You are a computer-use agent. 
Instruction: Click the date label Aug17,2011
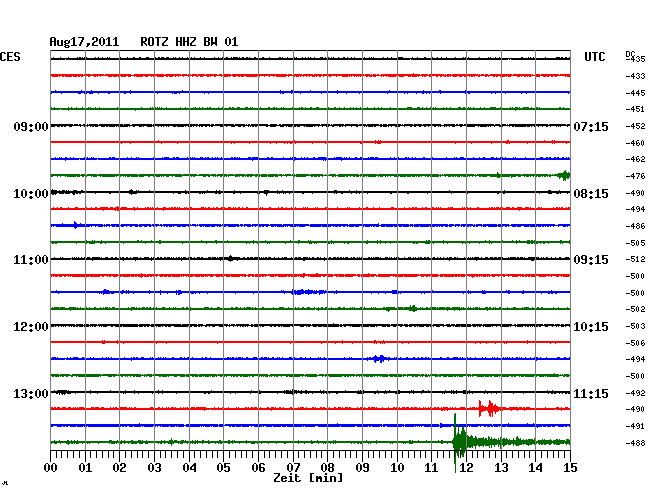click(x=84, y=42)
